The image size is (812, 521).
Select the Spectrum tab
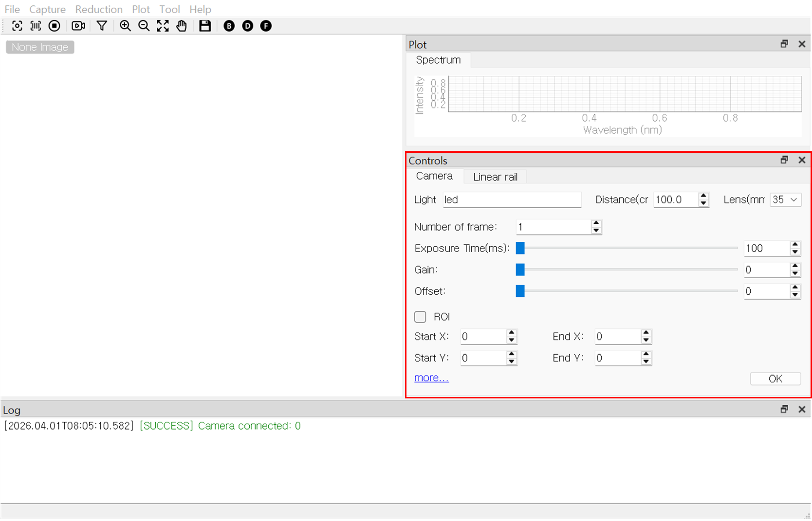coord(438,60)
